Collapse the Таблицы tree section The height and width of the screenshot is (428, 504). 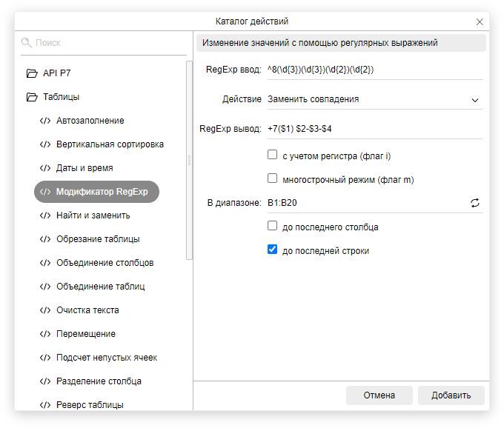[x=61, y=97]
